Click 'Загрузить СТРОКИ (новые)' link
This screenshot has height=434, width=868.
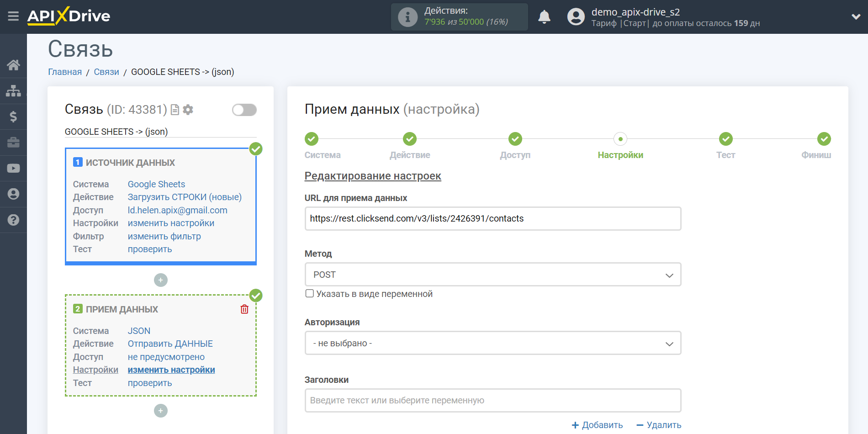185,197
